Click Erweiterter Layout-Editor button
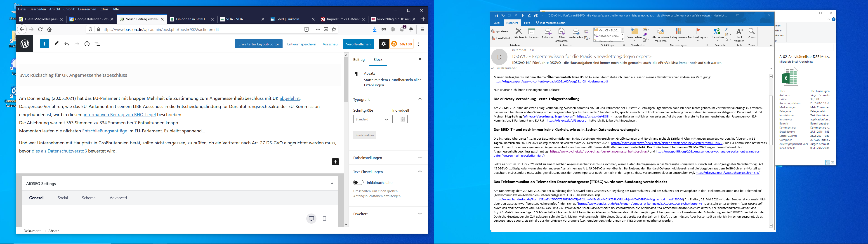 [x=259, y=44]
